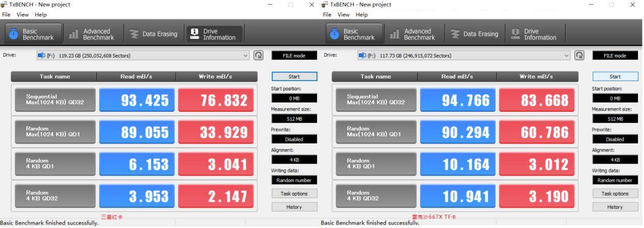Select read value 6.153 in left window
This screenshot has height=228, width=644.
[x=138, y=164]
